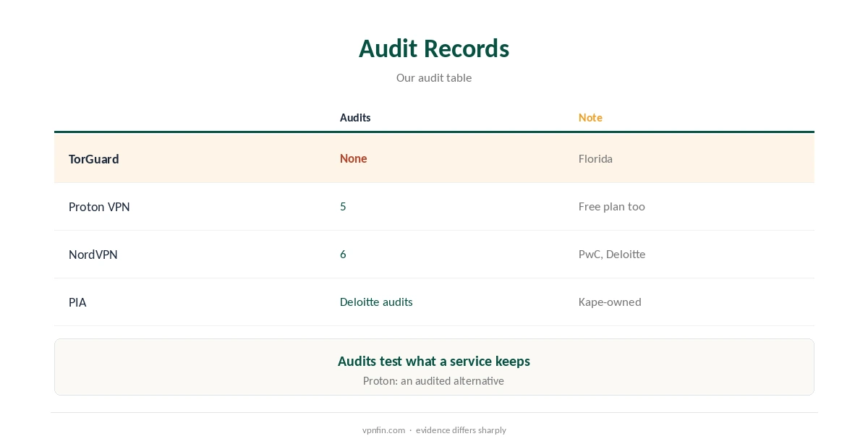
Task: Click audit count "6" for NordVPN
Action: [x=343, y=254]
